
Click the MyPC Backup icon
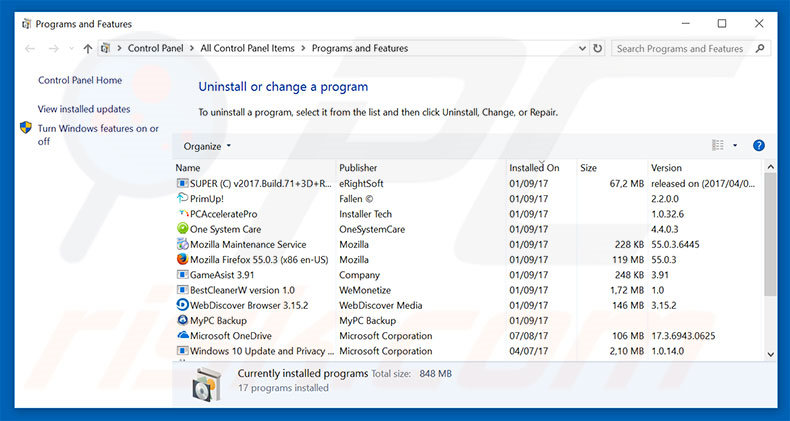coord(182,320)
